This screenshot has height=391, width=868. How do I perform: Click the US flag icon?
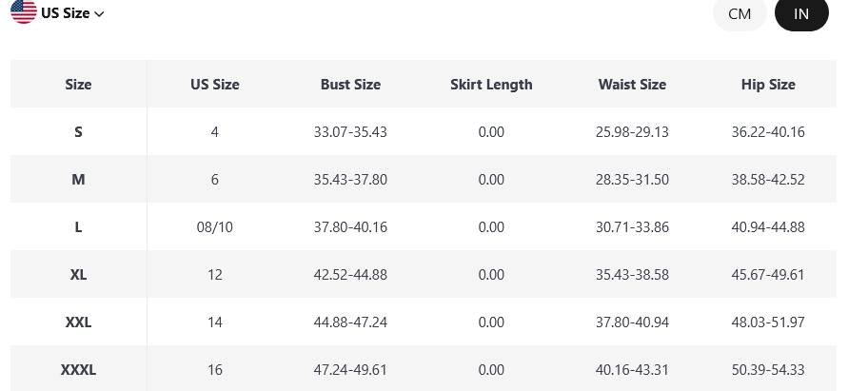coord(23,12)
